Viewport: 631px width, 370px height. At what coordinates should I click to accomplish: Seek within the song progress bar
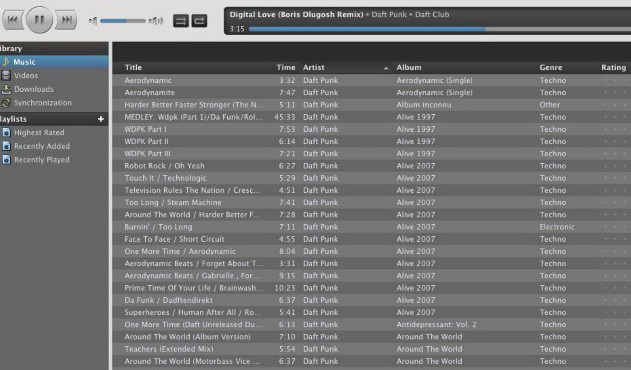(x=439, y=29)
